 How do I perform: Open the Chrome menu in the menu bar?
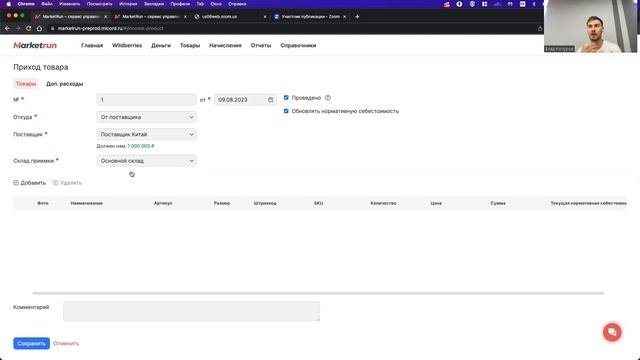(x=26, y=4)
